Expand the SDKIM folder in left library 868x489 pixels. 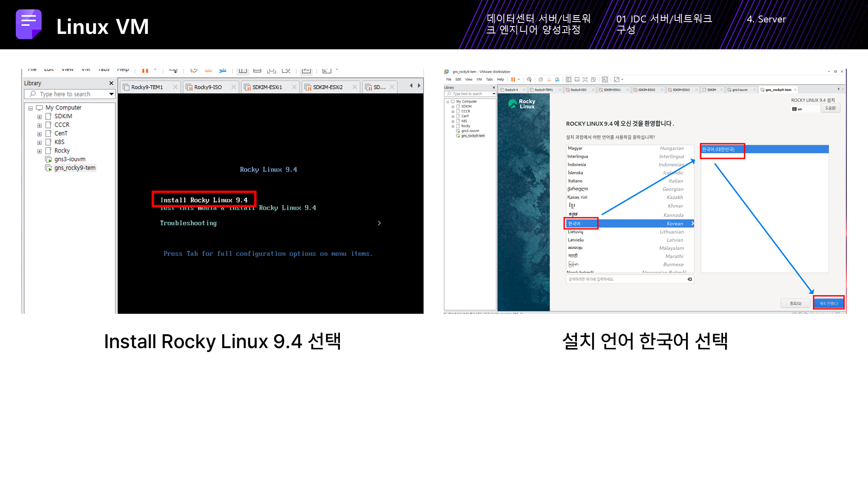[39, 117]
